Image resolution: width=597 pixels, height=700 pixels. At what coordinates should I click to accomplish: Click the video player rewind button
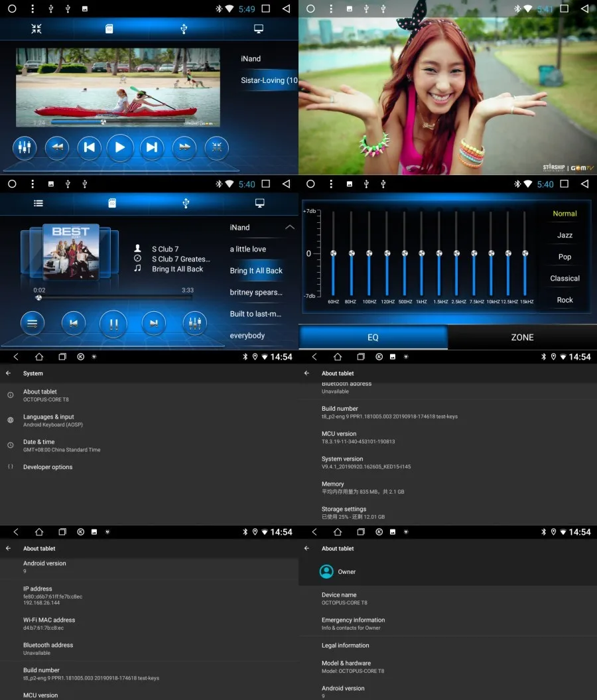pos(57,147)
